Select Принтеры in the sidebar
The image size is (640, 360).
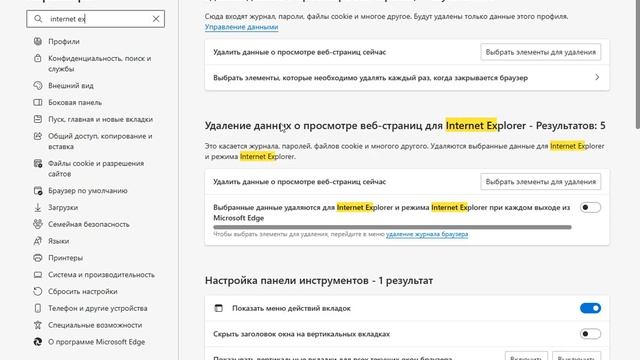[x=65, y=258]
